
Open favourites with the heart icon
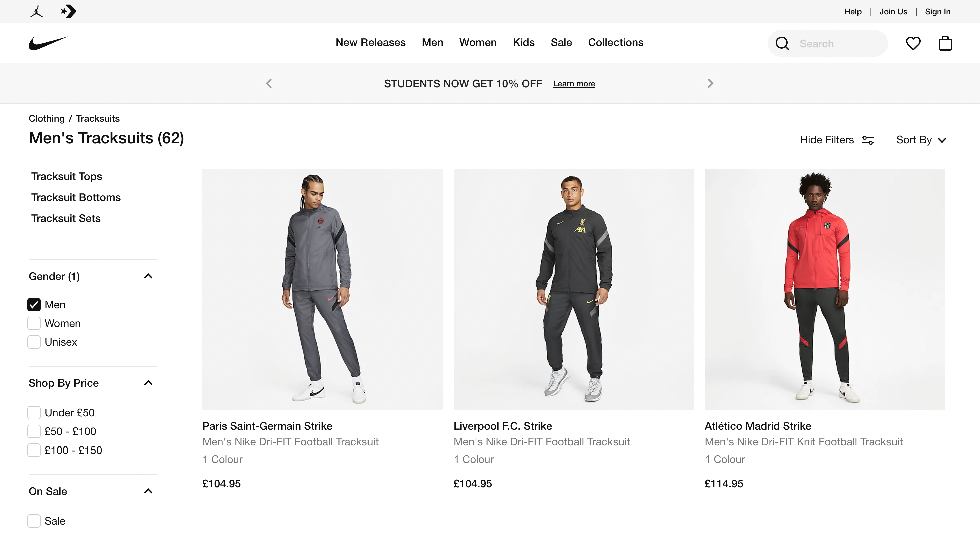[x=913, y=43]
